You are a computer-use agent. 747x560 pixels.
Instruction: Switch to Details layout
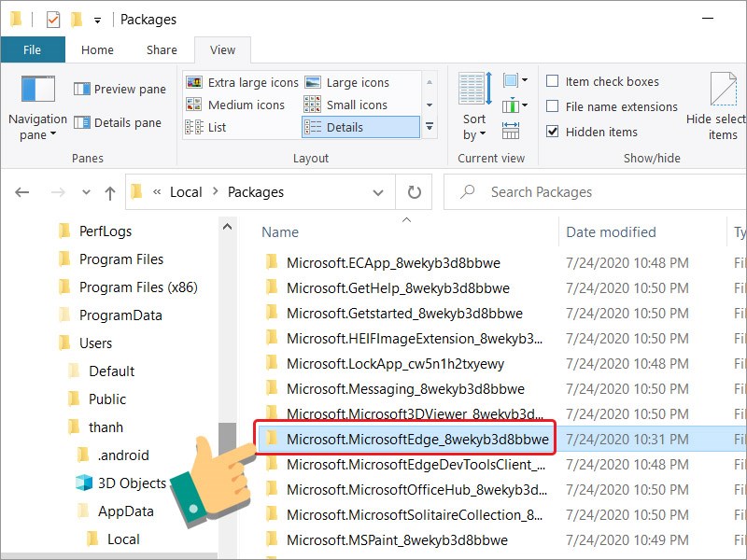360,127
